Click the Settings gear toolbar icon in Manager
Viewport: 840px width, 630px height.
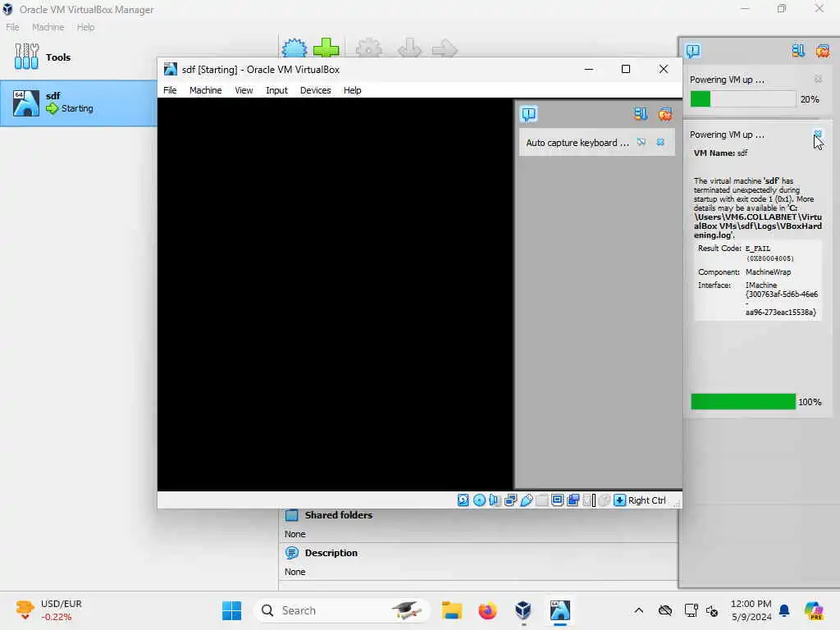(368, 48)
